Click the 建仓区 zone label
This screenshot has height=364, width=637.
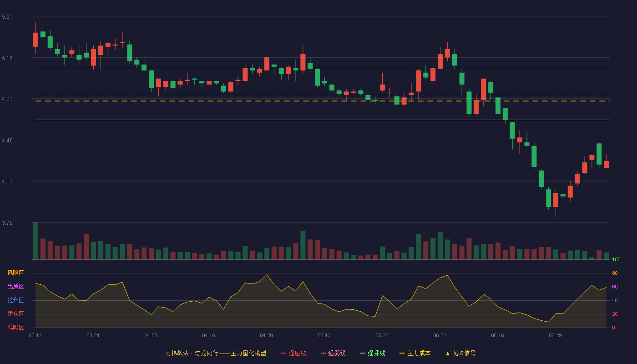[15, 314]
